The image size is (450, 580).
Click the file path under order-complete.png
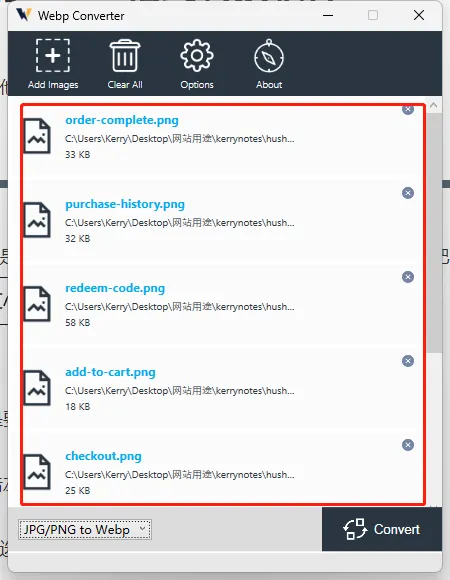pyautogui.click(x=180, y=139)
